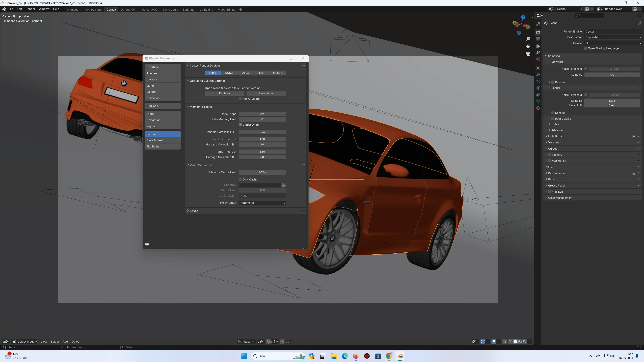The image size is (644, 362).
Task: Open the Render Engine dropdown
Action: point(613,32)
